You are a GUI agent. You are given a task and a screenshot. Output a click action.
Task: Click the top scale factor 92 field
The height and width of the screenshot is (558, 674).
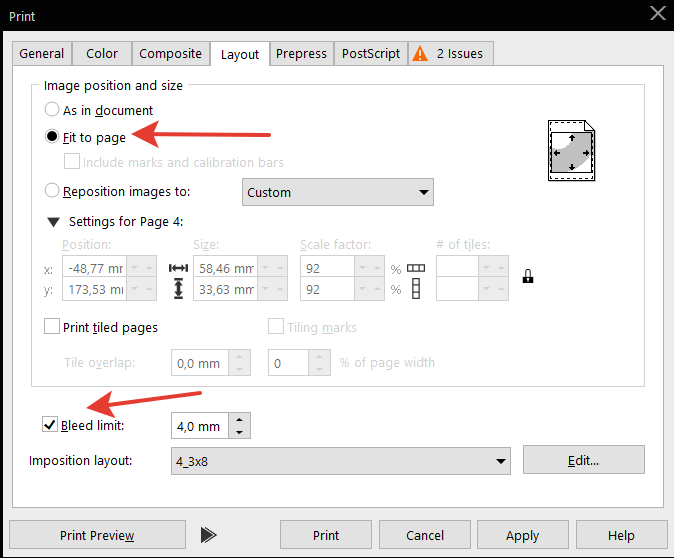[x=327, y=267]
